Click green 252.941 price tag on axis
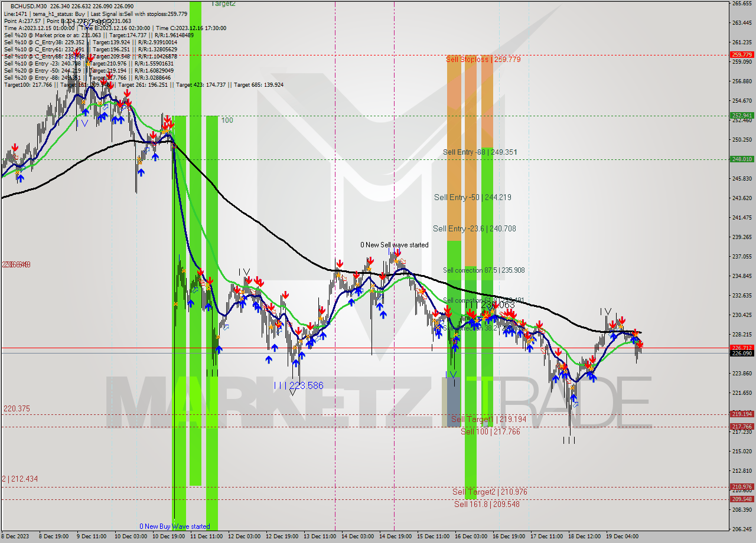The image size is (756, 543). pyautogui.click(x=742, y=115)
